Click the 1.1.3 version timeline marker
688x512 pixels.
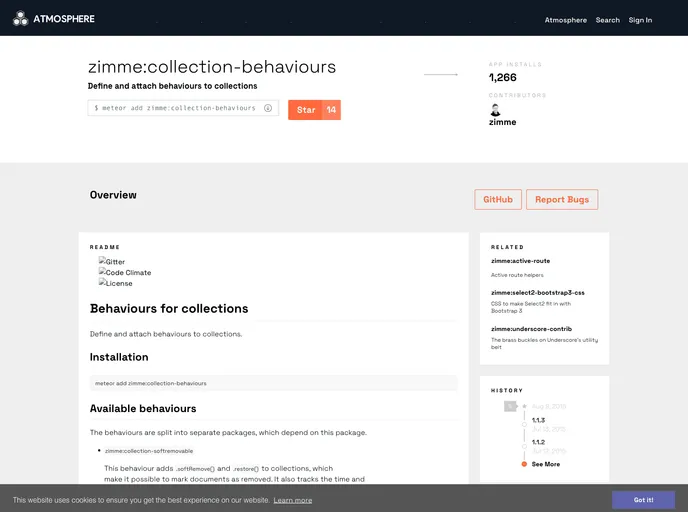coord(524,425)
